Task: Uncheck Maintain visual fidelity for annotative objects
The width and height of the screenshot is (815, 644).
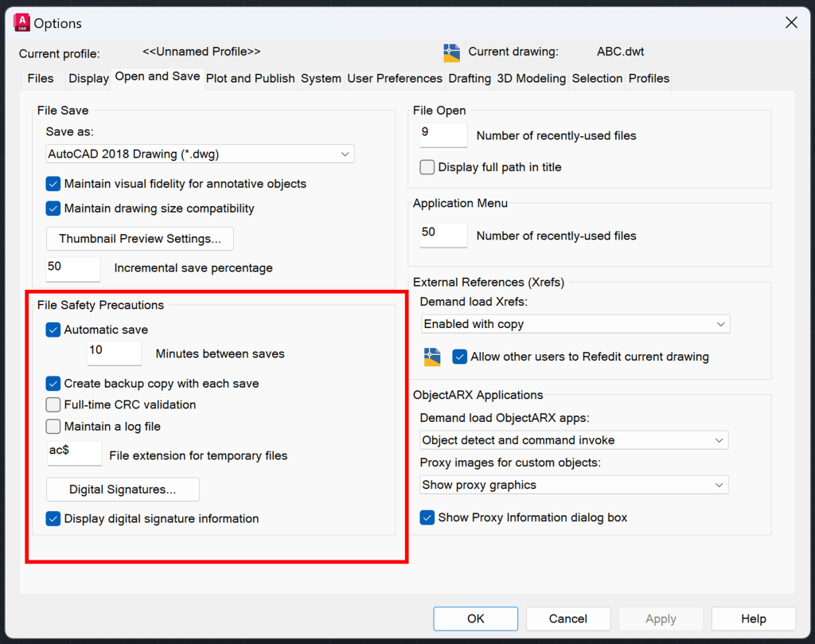Action: pyautogui.click(x=53, y=183)
